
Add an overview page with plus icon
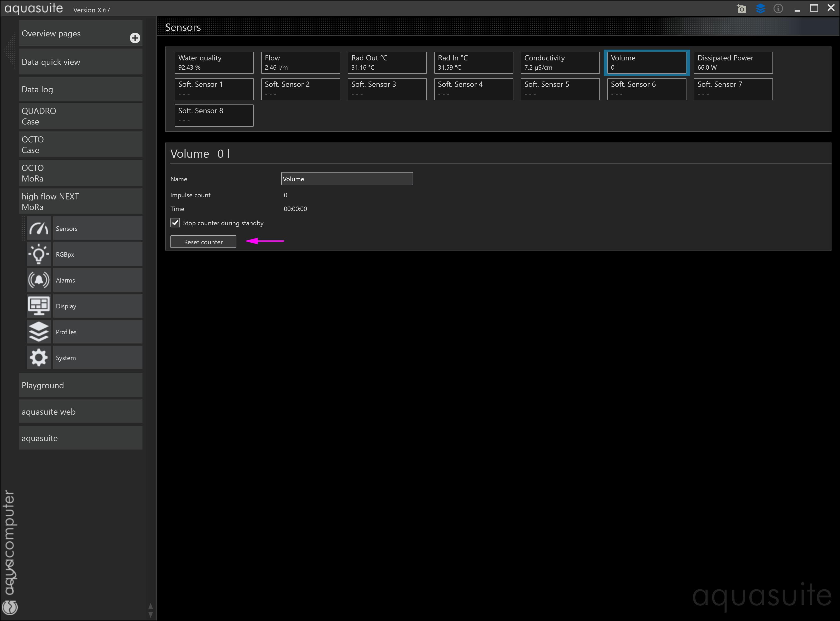pos(135,38)
